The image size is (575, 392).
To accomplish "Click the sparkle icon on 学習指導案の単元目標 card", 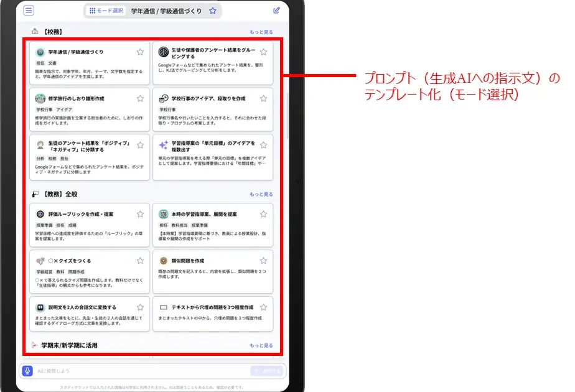I will [x=163, y=144].
